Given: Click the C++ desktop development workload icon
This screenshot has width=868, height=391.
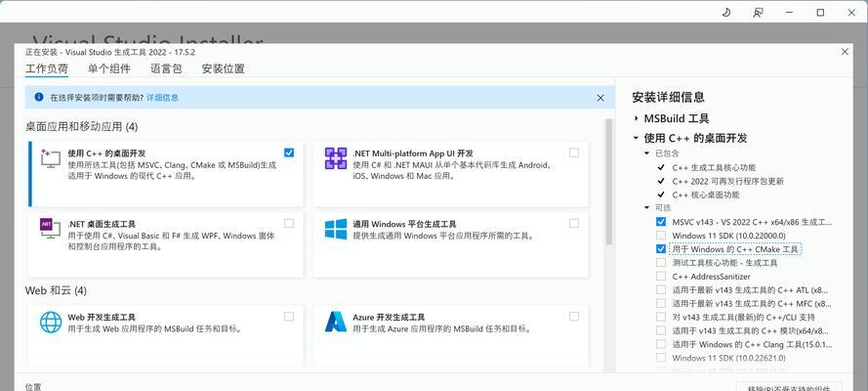Looking at the screenshot, I should pyautogui.click(x=51, y=157).
